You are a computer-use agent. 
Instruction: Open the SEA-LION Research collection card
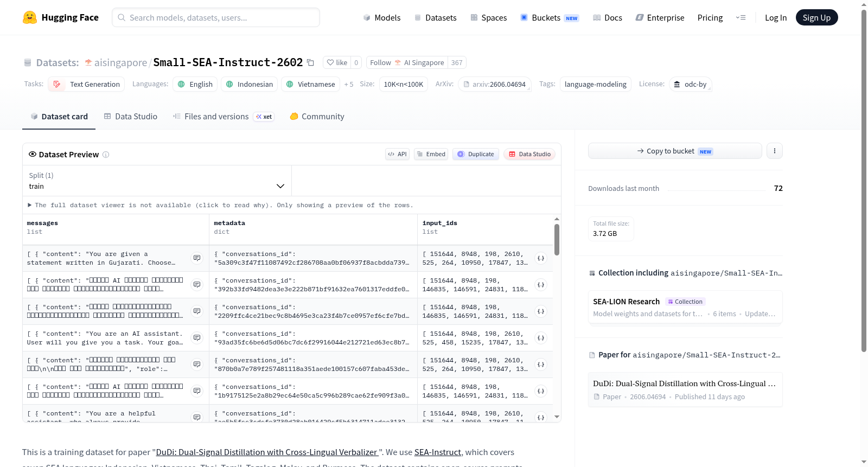coord(685,307)
